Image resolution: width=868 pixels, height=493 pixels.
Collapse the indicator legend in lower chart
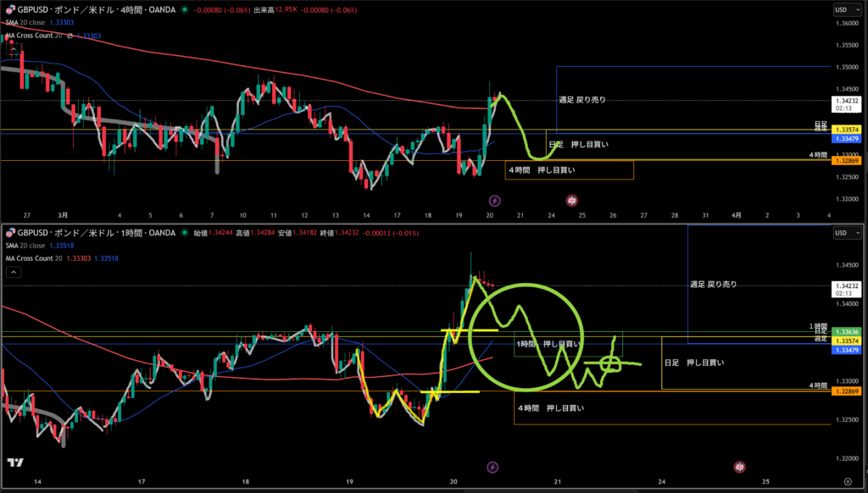(x=14, y=272)
